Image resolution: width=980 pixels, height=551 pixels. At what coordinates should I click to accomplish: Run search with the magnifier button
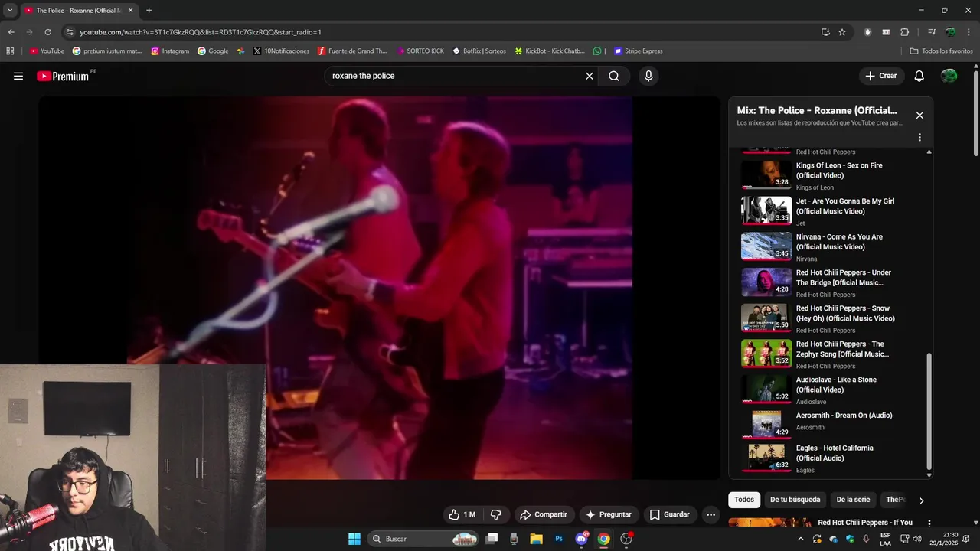click(x=614, y=76)
